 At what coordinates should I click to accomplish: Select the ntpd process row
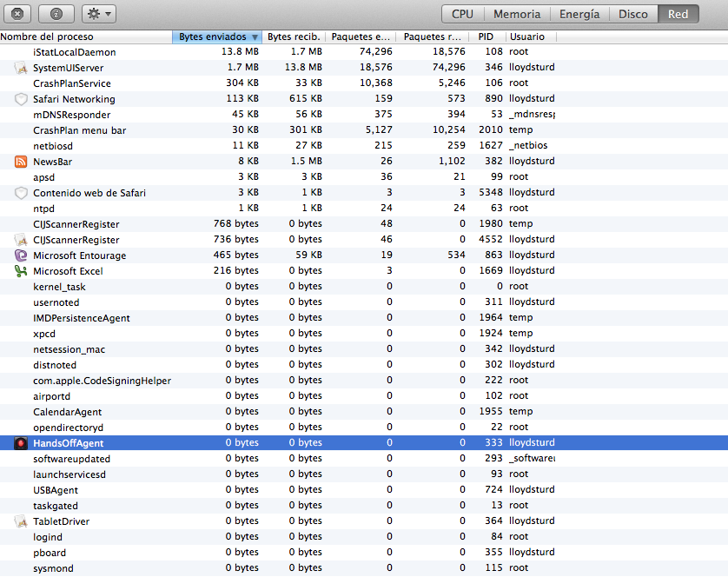pyautogui.click(x=364, y=209)
